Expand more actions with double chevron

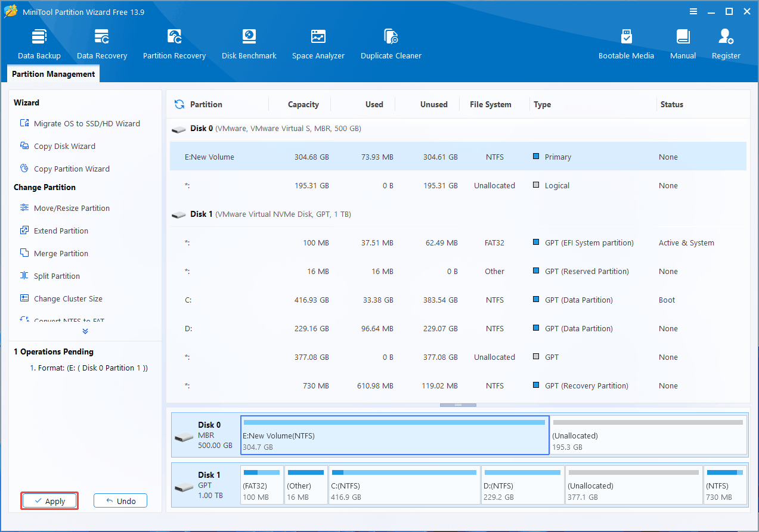click(85, 331)
